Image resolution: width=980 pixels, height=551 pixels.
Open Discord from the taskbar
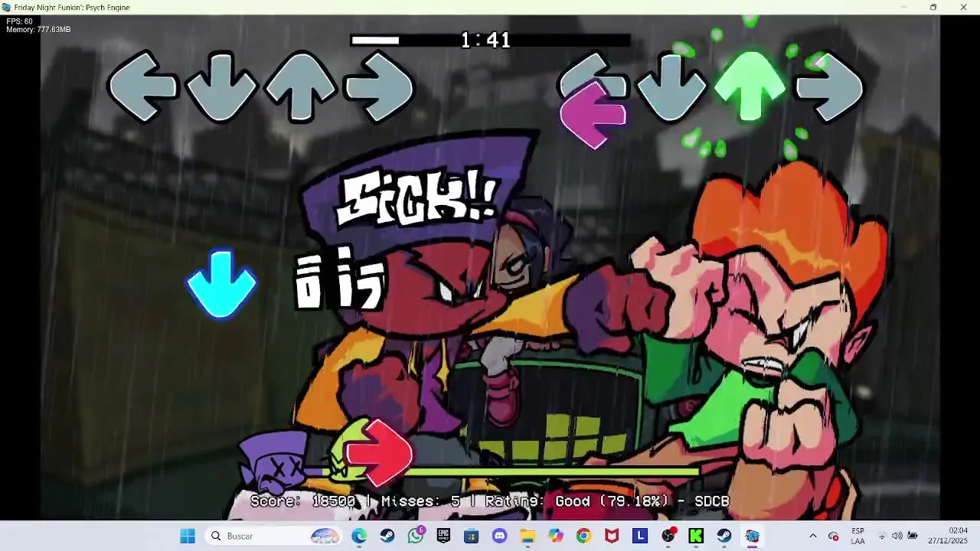500,536
